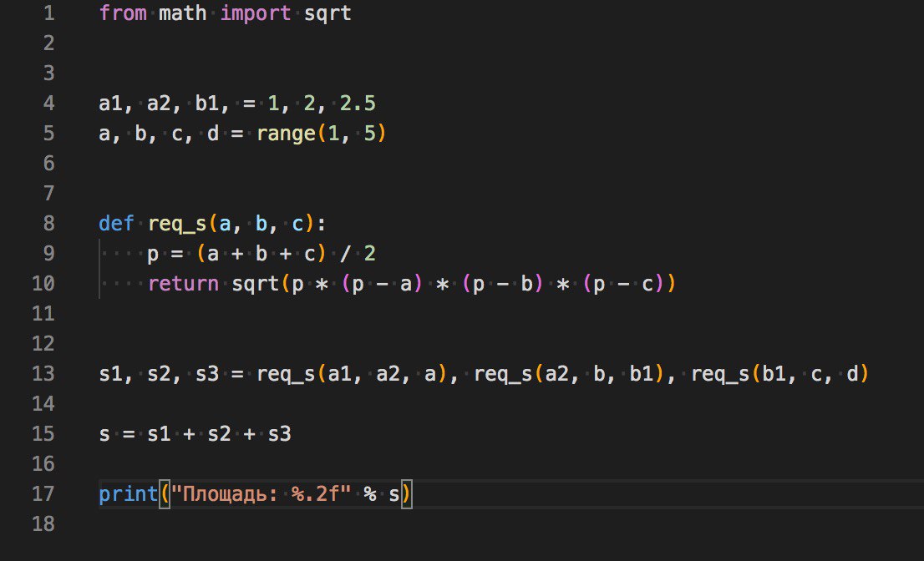Click line number 1 in the gutter
This screenshot has height=561, width=924.
pyautogui.click(x=49, y=13)
